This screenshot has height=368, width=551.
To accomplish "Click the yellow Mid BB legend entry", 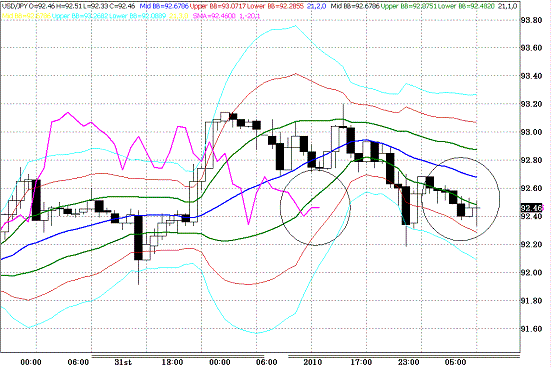I will point(26,15).
